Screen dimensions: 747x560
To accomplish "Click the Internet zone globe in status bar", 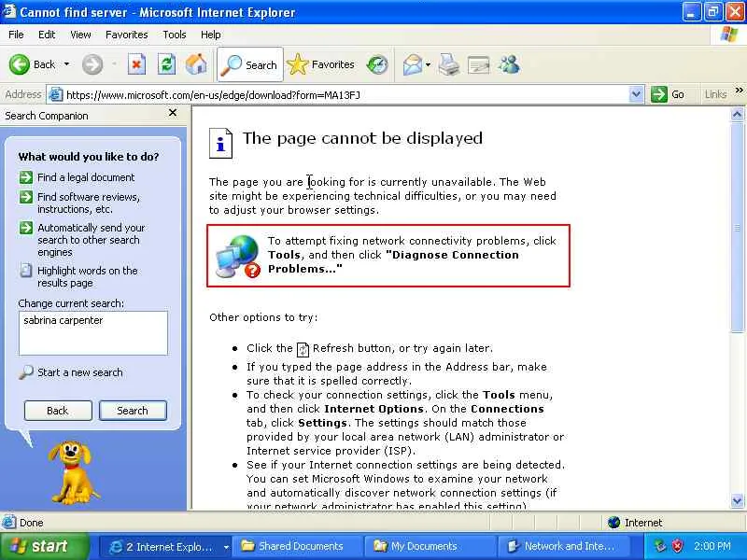I will click(x=614, y=523).
